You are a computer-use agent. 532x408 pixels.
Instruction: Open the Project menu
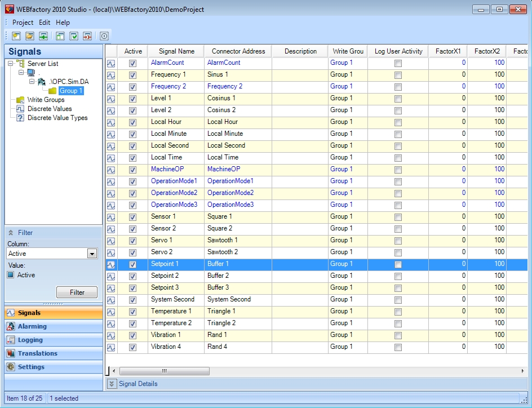[x=23, y=23]
